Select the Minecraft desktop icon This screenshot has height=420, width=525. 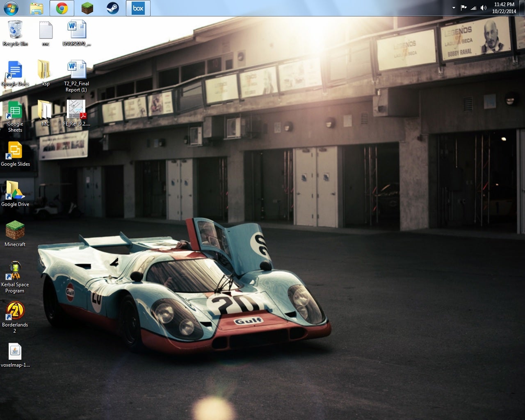[x=15, y=234]
